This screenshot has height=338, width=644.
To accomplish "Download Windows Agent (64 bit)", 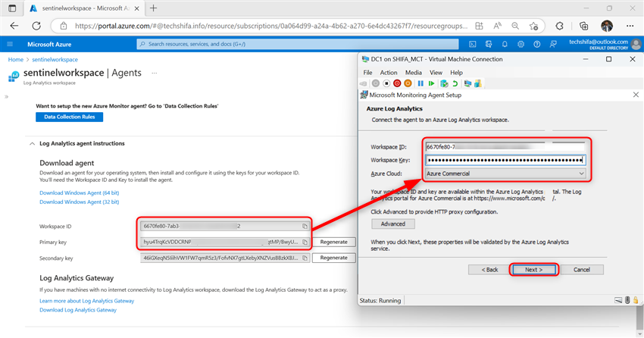I will 80,193.
